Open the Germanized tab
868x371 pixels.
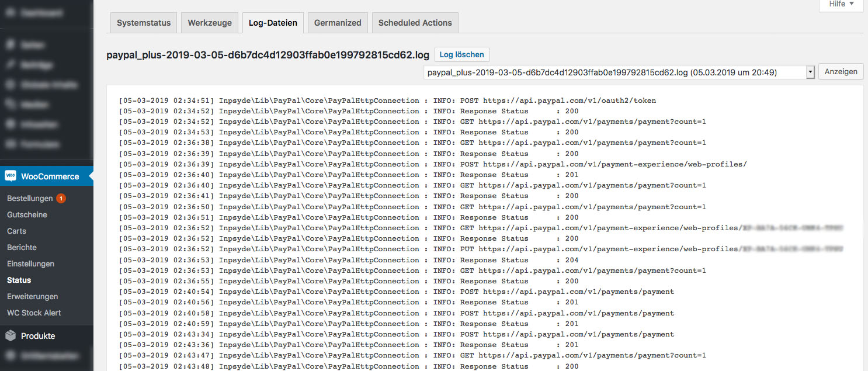tap(338, 23)
